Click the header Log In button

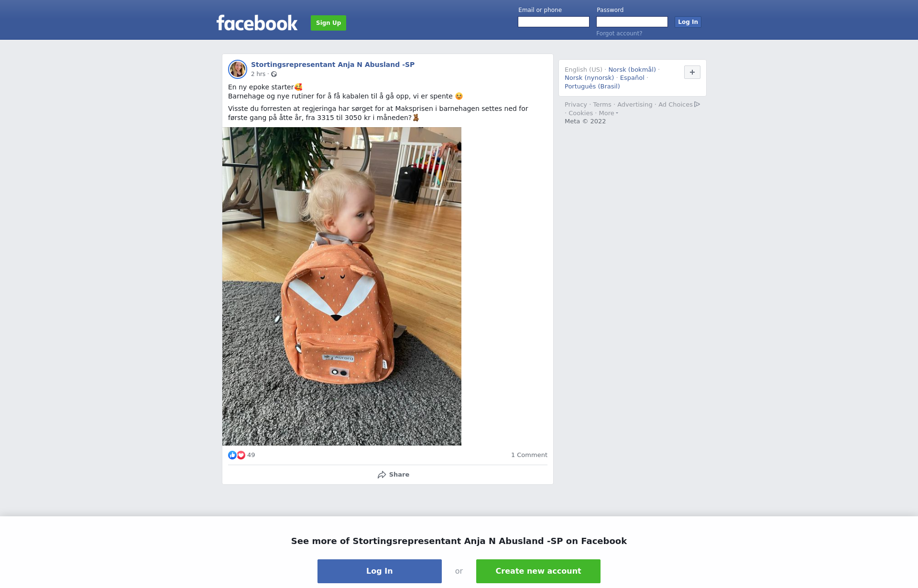(688, 22)
